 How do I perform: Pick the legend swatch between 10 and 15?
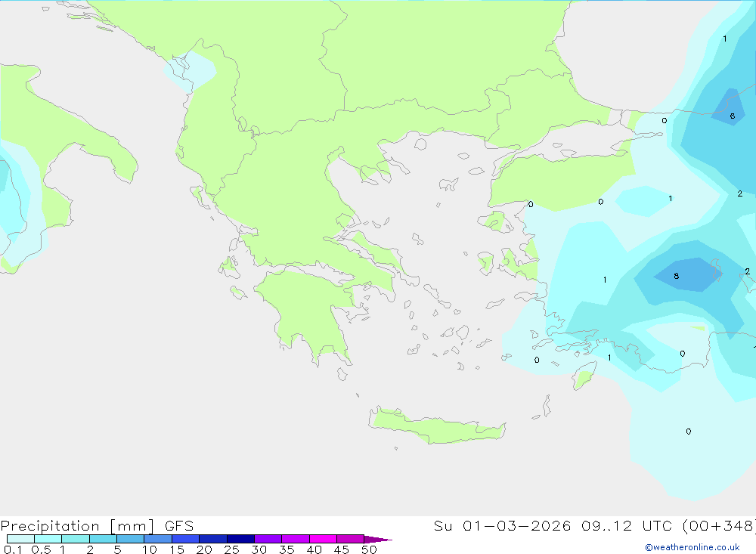(x=158, y=539)
